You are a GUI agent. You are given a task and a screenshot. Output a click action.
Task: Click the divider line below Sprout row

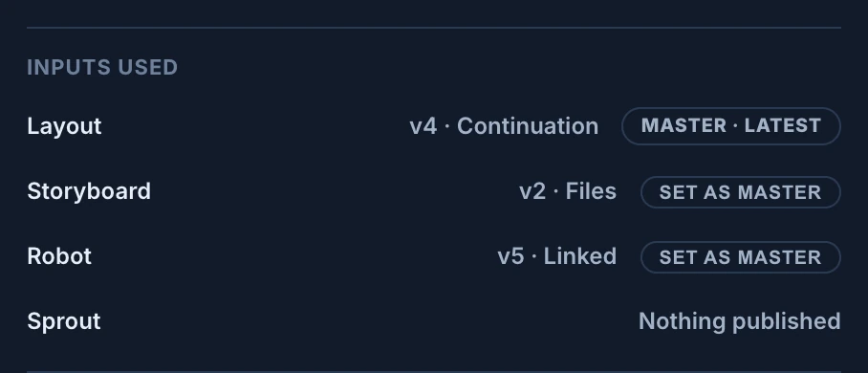pos(434,372)
